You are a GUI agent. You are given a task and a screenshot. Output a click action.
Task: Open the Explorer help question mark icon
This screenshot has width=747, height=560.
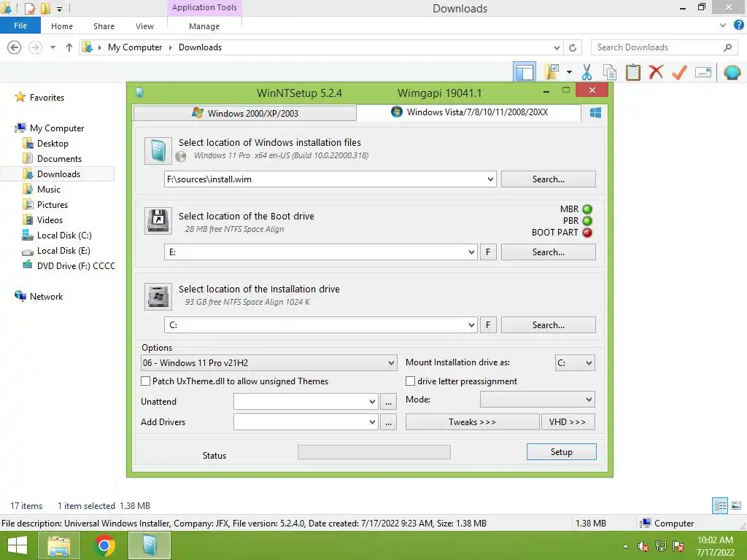(738, 26)
